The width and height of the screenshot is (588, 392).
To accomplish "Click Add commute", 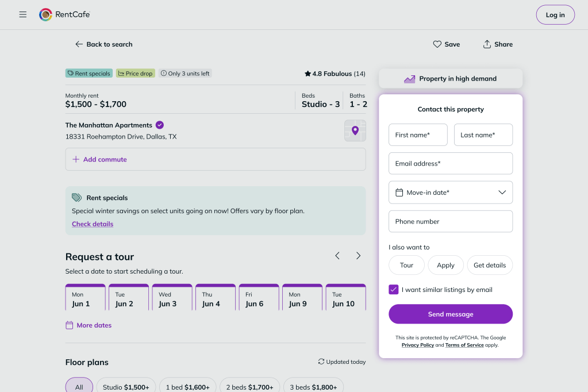I will click(216, 159).
